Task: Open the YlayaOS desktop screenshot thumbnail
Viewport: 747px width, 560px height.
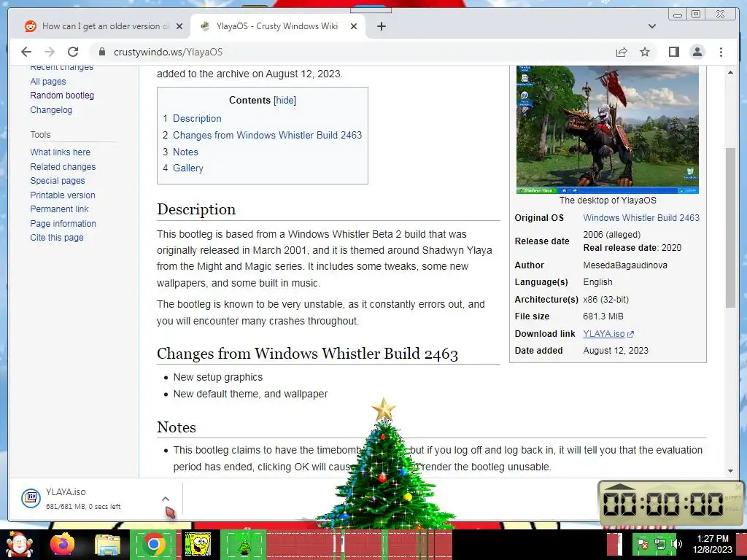Action: click(608, 130)
